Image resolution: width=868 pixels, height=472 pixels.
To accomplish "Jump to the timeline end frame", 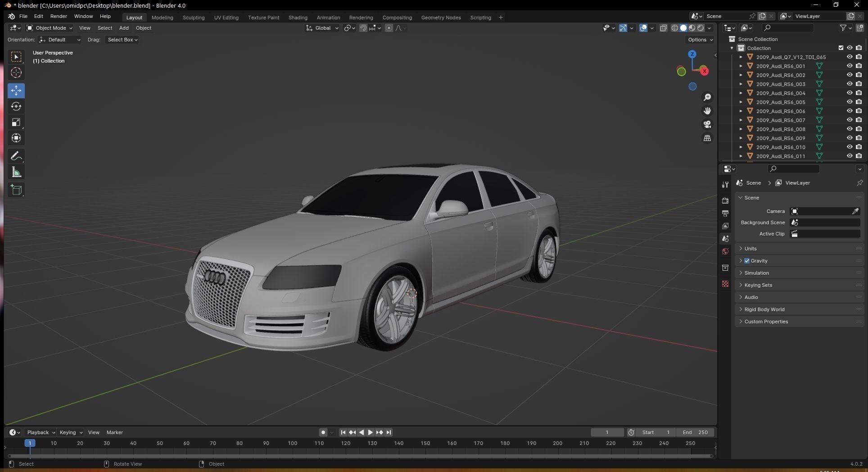I will (389, 432).
